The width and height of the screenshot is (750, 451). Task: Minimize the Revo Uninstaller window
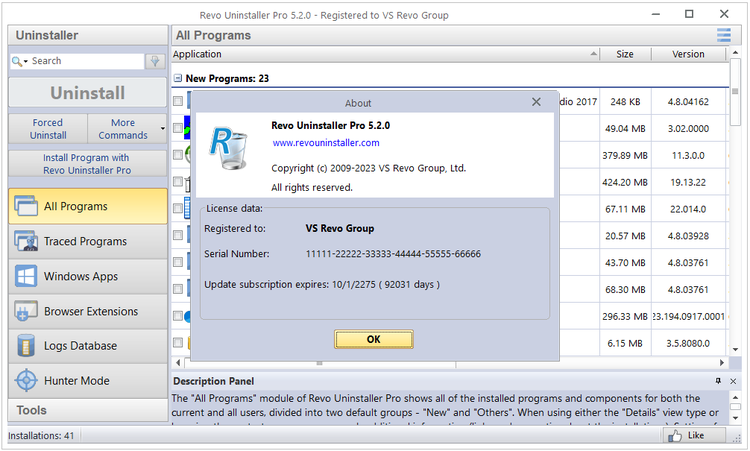click(656, 14)
